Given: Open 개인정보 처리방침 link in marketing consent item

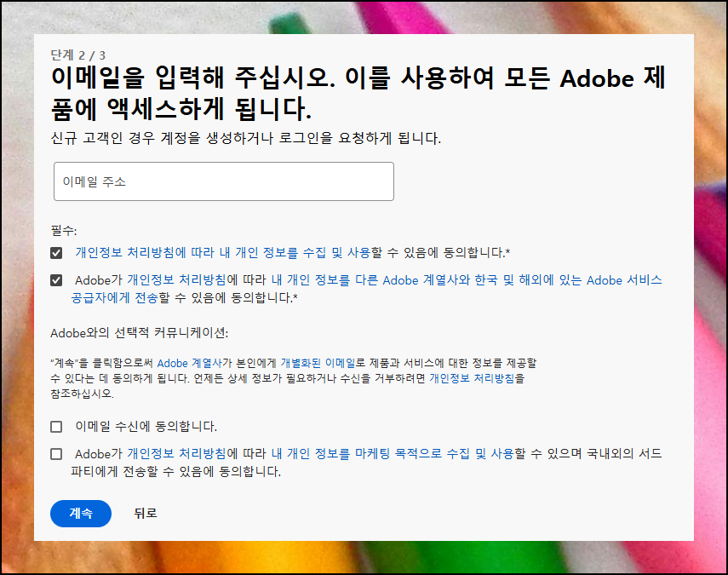Looking at the screenshot, I should click(x=176, y=453).
